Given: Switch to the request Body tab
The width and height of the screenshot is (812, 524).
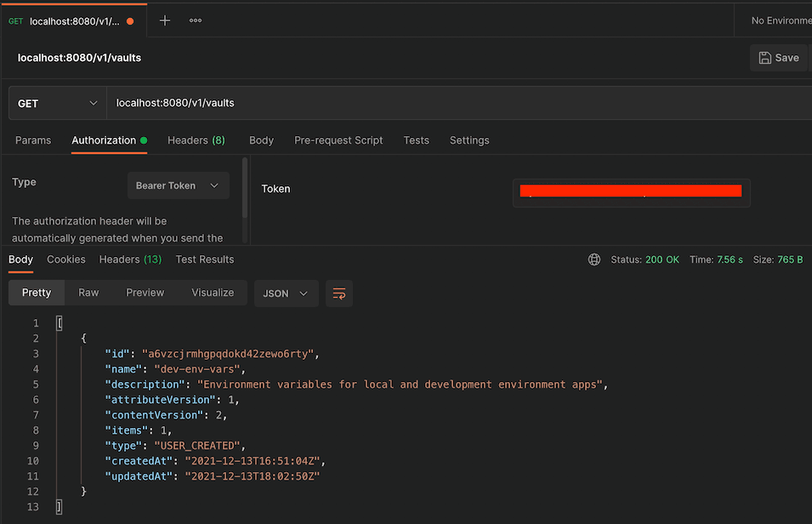Looking at the screenshot, I should tap(261, 140).
